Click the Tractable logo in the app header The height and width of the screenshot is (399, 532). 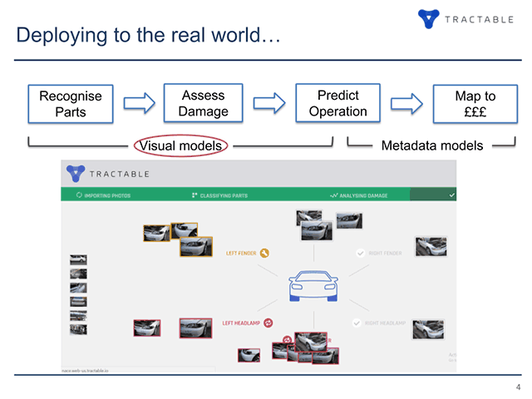pyautogui.click(x=76, y=172)
